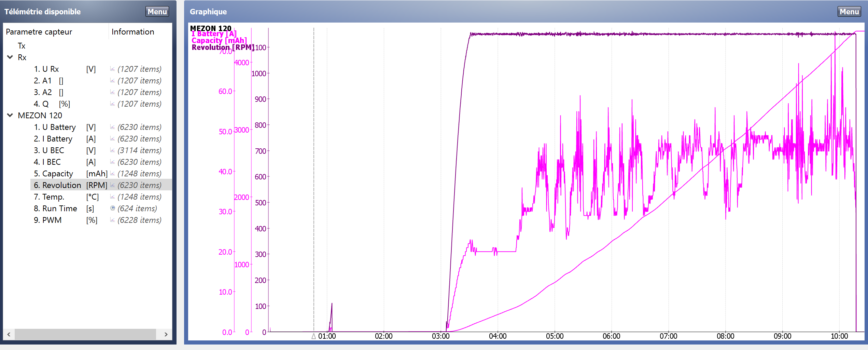Click the graph icon in the I Battery row

click(x=112, y=139)
